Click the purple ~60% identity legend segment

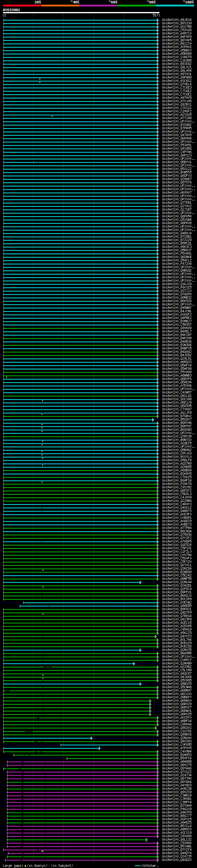coord(98,6)
